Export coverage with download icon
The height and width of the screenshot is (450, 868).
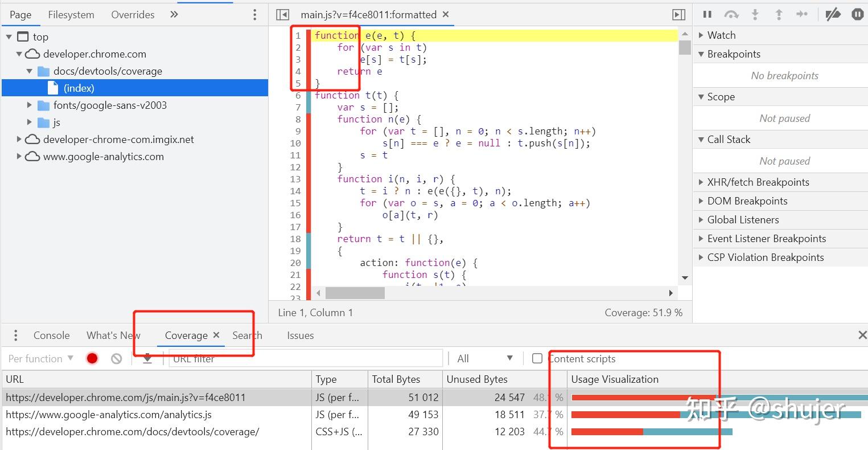click(x=147, y=358)
